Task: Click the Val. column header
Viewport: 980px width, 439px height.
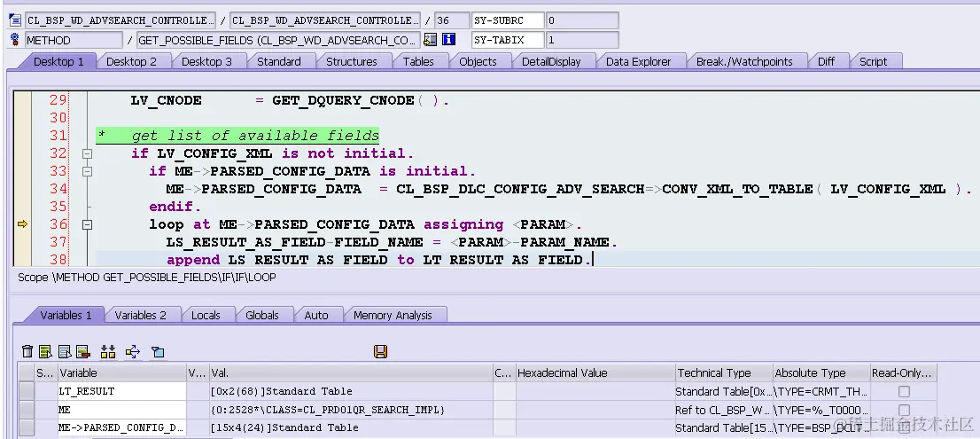Action: pos(351,372)
